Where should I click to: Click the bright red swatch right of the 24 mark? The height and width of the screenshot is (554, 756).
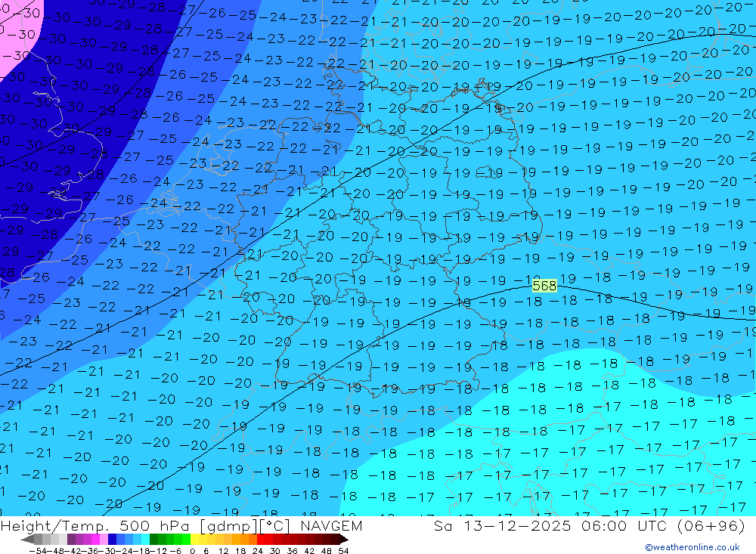(261, 539)
